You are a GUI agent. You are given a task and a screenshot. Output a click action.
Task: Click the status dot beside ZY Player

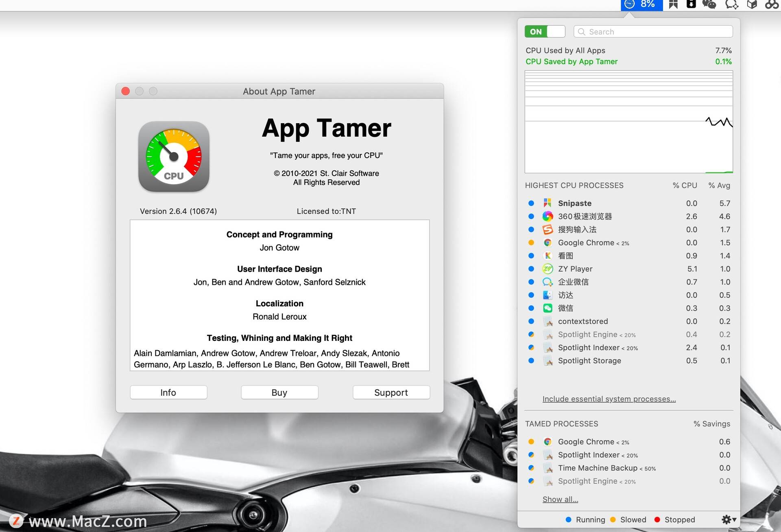[531, 269]
